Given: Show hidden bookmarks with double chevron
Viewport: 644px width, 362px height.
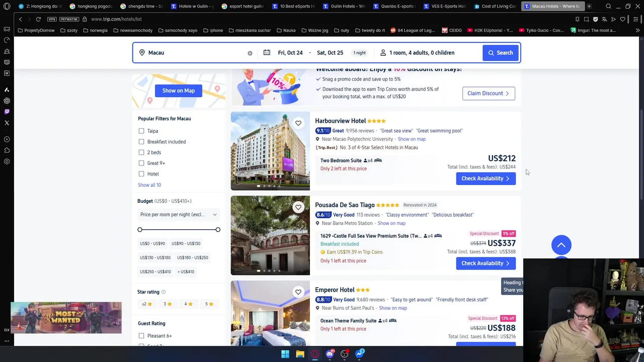Looking at the screenshot, I should pos(637,30).
